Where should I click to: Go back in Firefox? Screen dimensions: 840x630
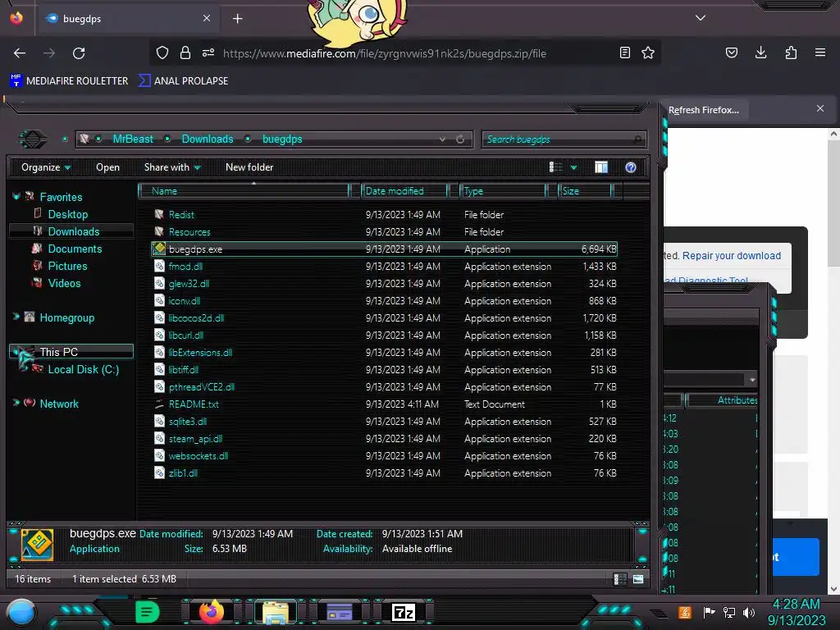(20, 53)
